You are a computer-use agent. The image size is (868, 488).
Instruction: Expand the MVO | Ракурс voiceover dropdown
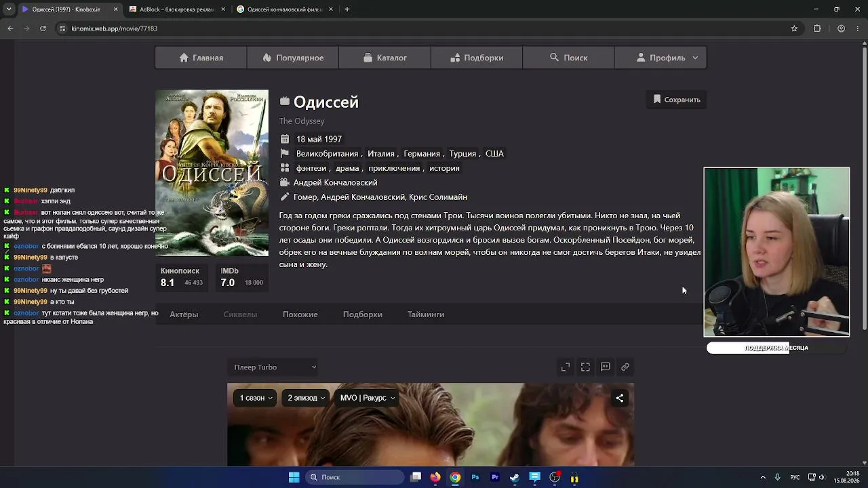click(x=368, y=398)
